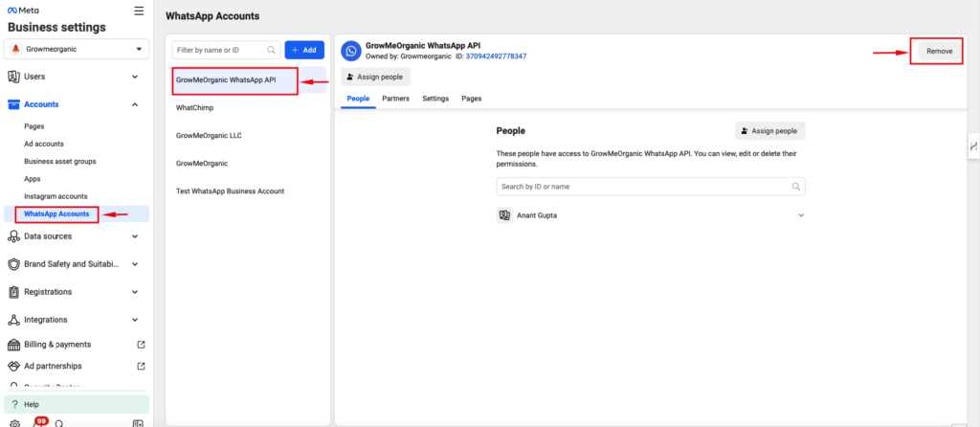Open Ad accounts in the sidebar
Viewport: 980px width, 427px height.
coord(44,144)
